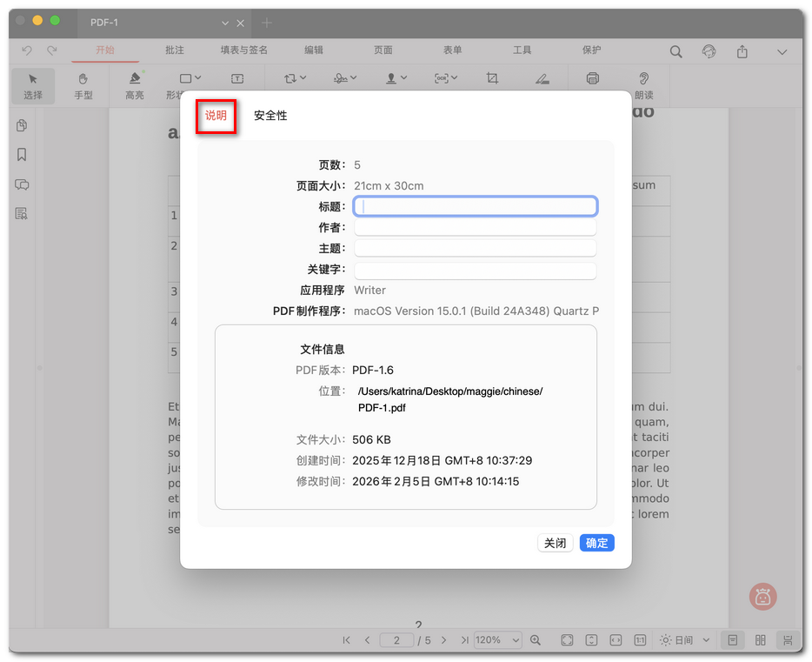Image resolution: width=812 pixels, height=662 pixels.
Task: Click the 作者 input field
Action: tap(475, 226)
